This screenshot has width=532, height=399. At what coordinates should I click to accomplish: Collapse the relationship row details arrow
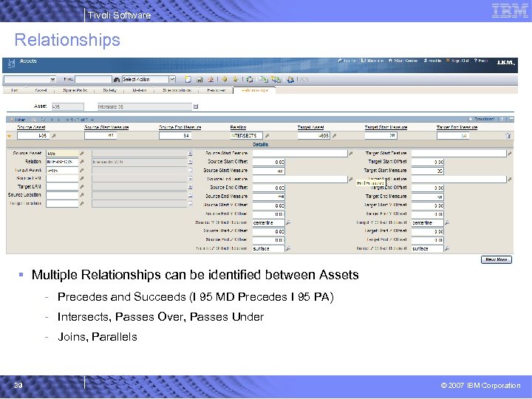tap(10, 136)
